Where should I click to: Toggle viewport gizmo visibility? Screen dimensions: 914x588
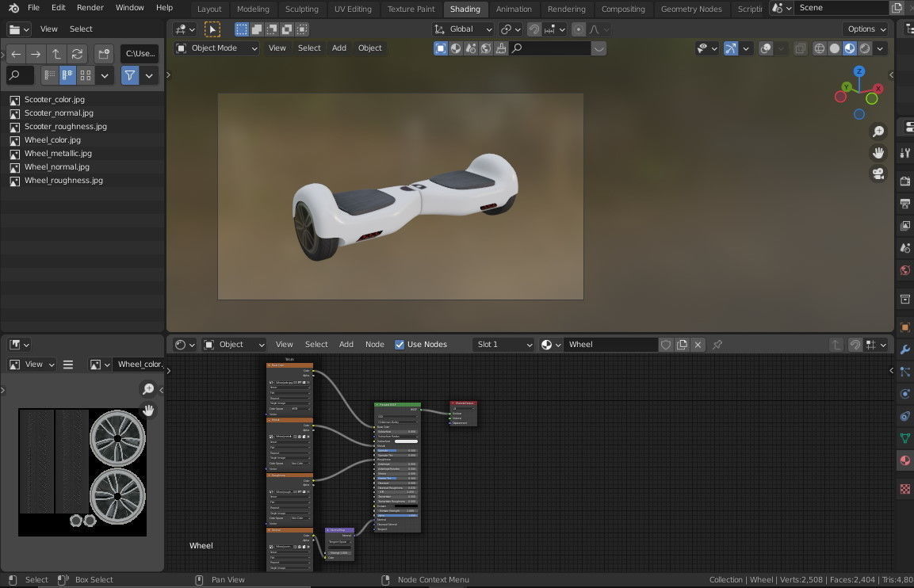(x=730, y=48)
